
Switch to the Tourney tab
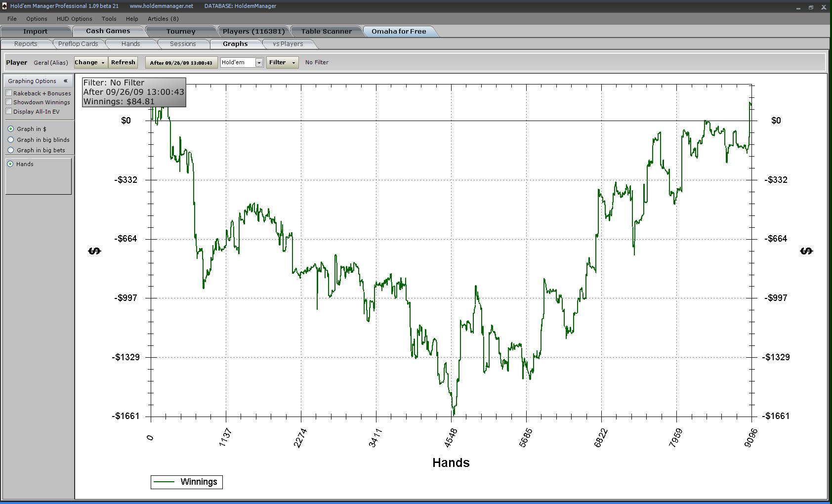pos(181,31)
